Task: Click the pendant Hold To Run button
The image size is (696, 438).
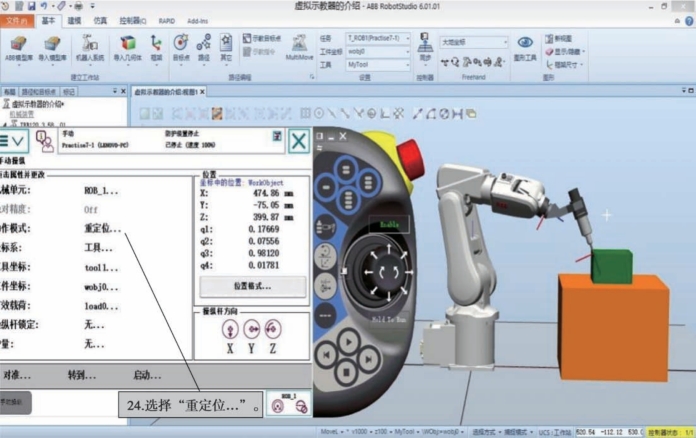Action: pos(389,319)
